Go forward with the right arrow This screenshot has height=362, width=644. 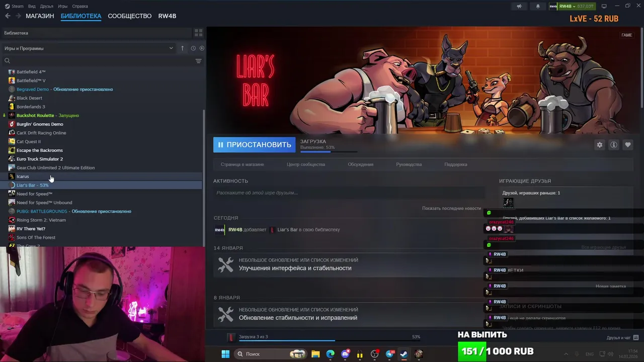(x=18, y=16)
